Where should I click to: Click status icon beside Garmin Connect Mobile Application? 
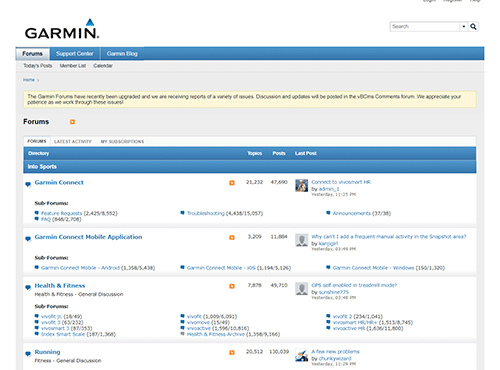pyautogui.click(x=28, y=239)
